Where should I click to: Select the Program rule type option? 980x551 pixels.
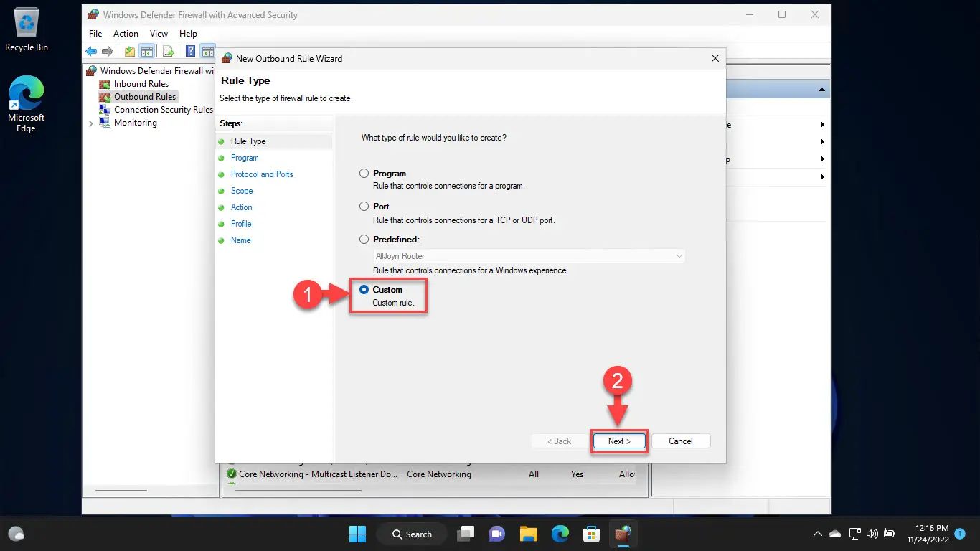(x=364, y=174)
